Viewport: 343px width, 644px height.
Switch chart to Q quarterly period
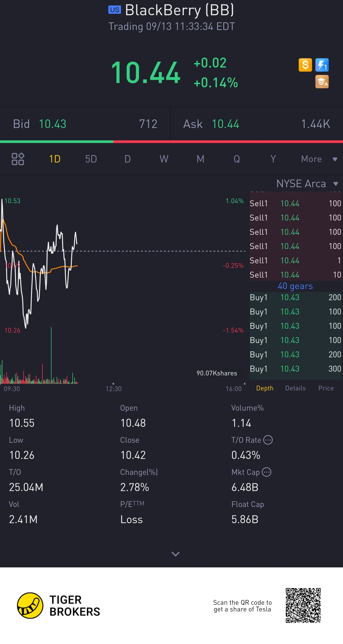pos(237,159)
